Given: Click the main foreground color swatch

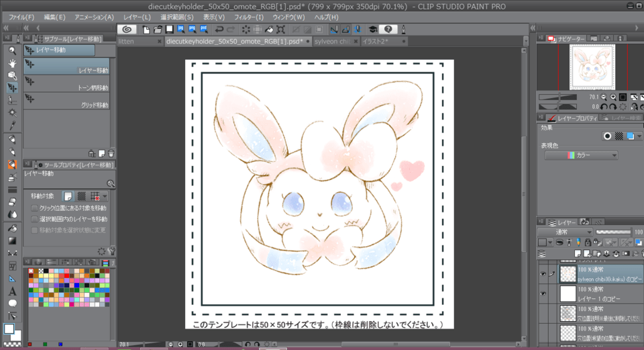Looking at the screenshot, I should tap(9, 329).
